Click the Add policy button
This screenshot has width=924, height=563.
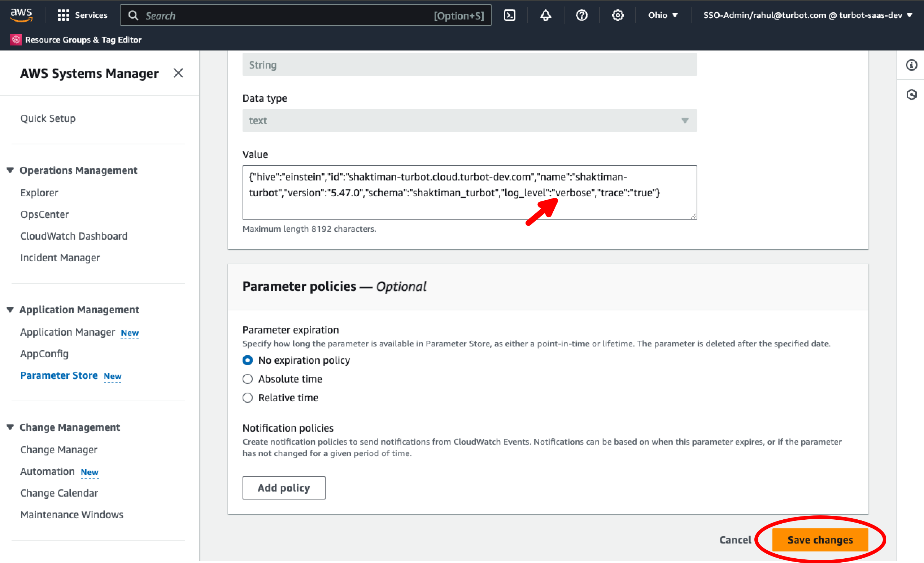(x=284, y=488)
